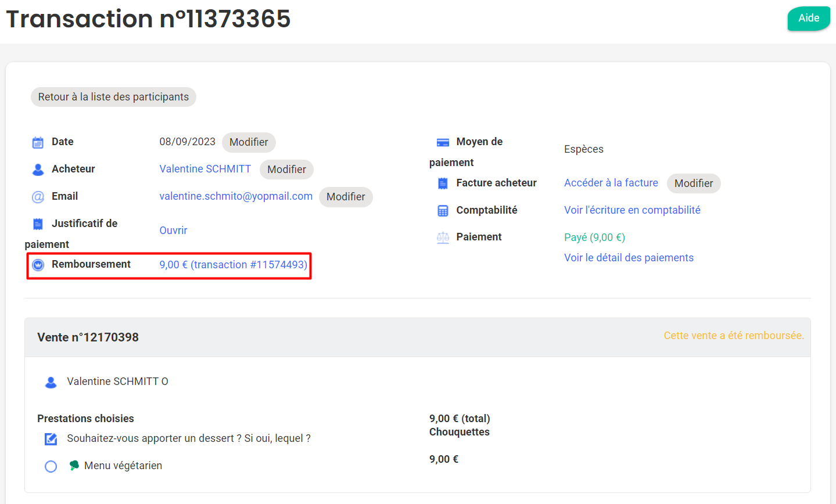Viewport: 836px width, 504px height.
Task: Click the broccoli icon for vegetarian menu
Action: (74, 466)
